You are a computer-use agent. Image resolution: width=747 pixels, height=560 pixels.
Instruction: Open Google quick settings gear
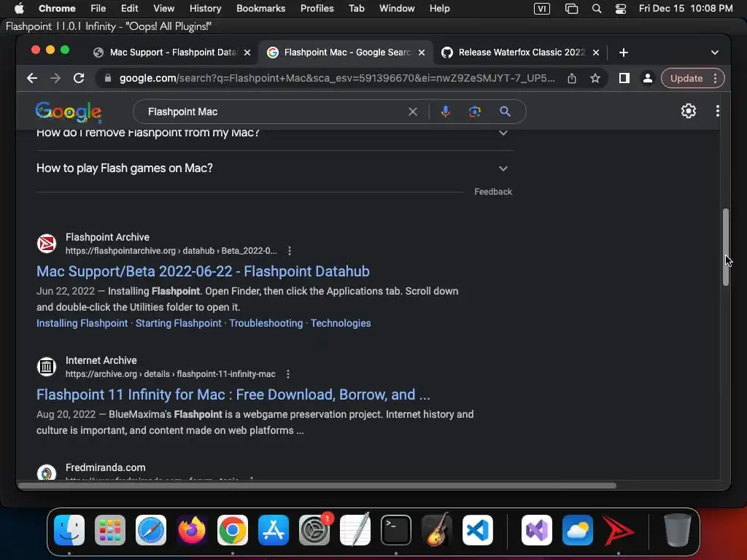tap(689, 111)
